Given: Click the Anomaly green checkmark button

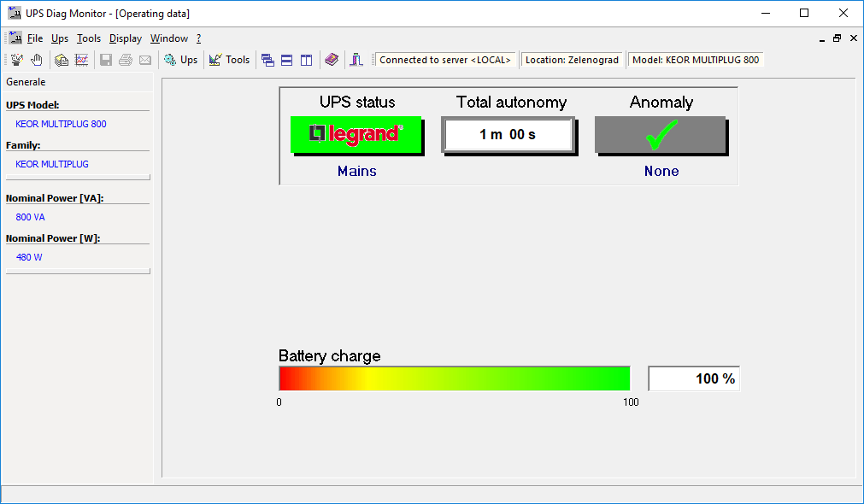Looking at the screenshot, I should tap(660, 134).
